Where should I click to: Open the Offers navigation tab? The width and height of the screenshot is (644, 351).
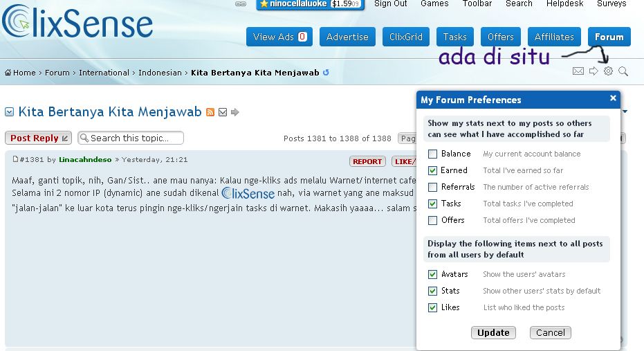pyautogui.click(x=501, y=37)
